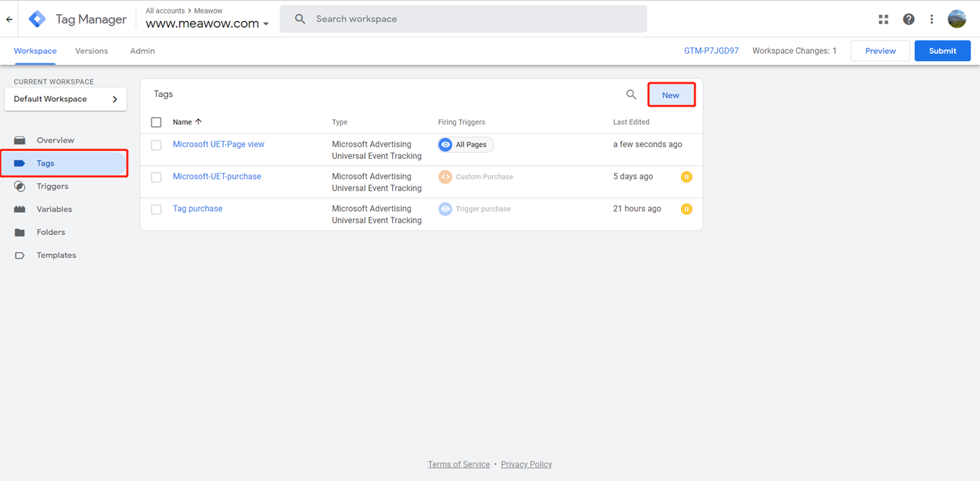This screenshot has width=980, height=481.
Task: Click the paused icon for Tag purchase
Action: click(686, 209)
